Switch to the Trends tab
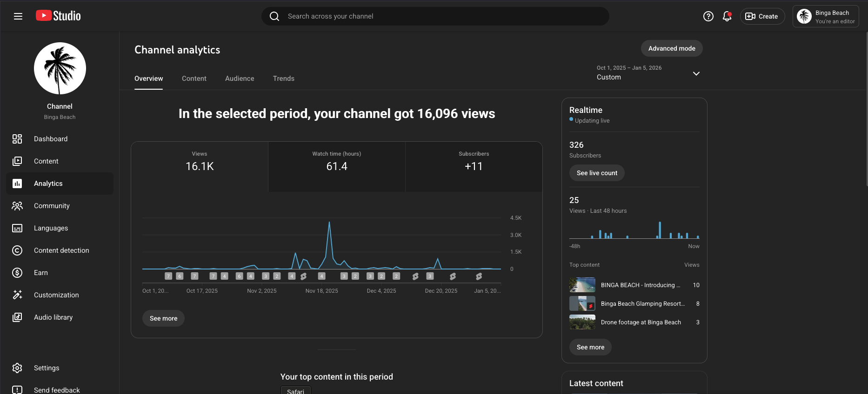Viewport: 868px width, 394px height. click(x=284, y=79)
